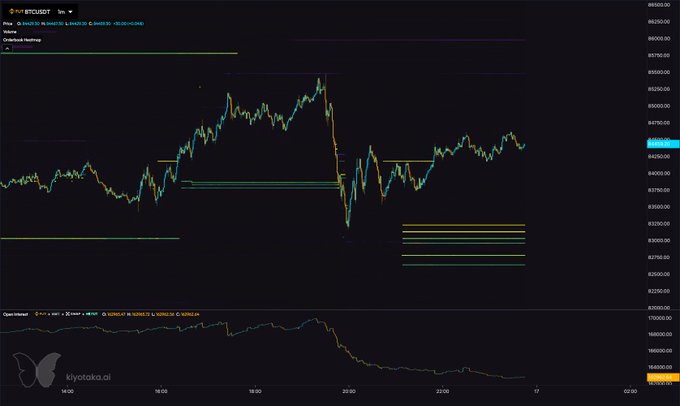This screenshot has height=406, width=680.
Task: Select the Volume indicator label
Action: click(x=9, y=32)
